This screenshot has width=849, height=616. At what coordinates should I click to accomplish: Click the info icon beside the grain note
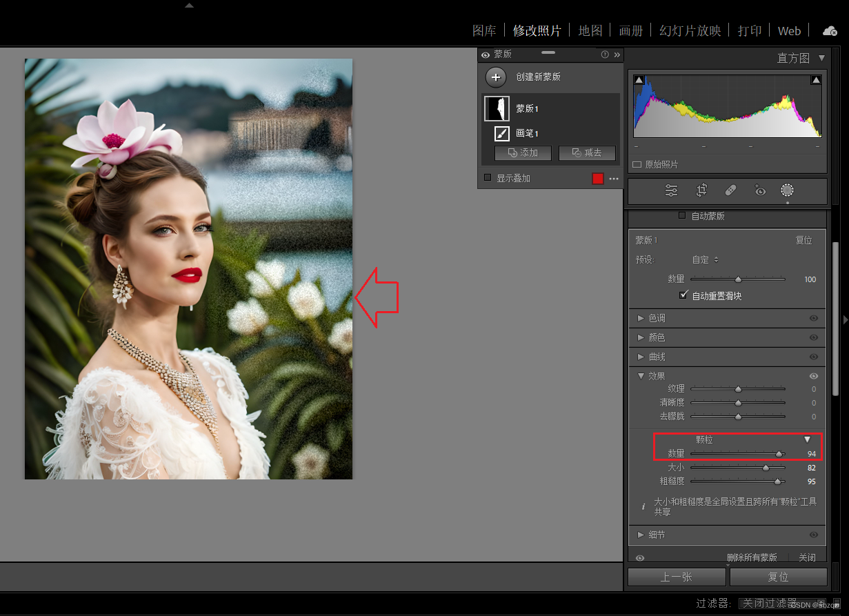point(643,506)
